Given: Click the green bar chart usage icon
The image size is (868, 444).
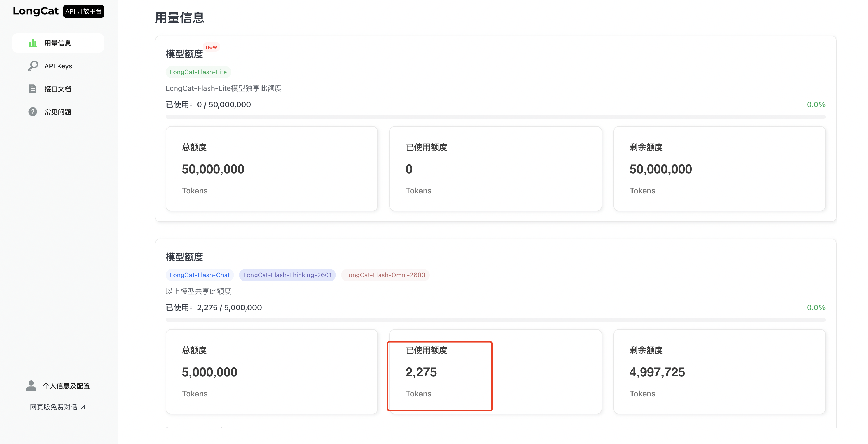Looking at the screenshot, I should (33, 43).
